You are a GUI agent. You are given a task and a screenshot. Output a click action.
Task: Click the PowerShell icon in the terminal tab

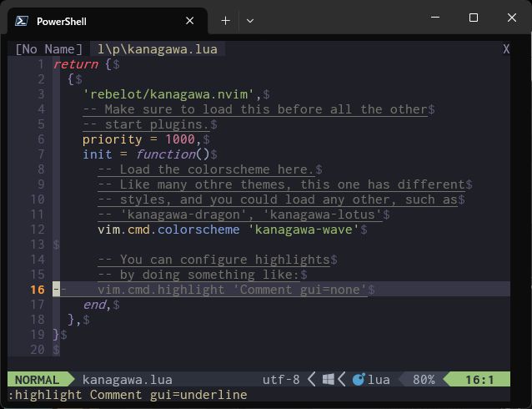click(x=22, y=21)
